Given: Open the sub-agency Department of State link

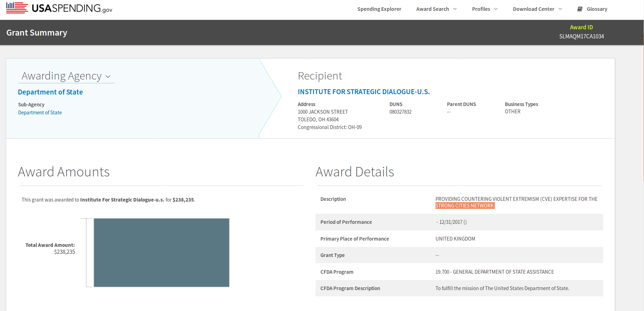Looking at the screenshot, I should [x=40, y=113].
